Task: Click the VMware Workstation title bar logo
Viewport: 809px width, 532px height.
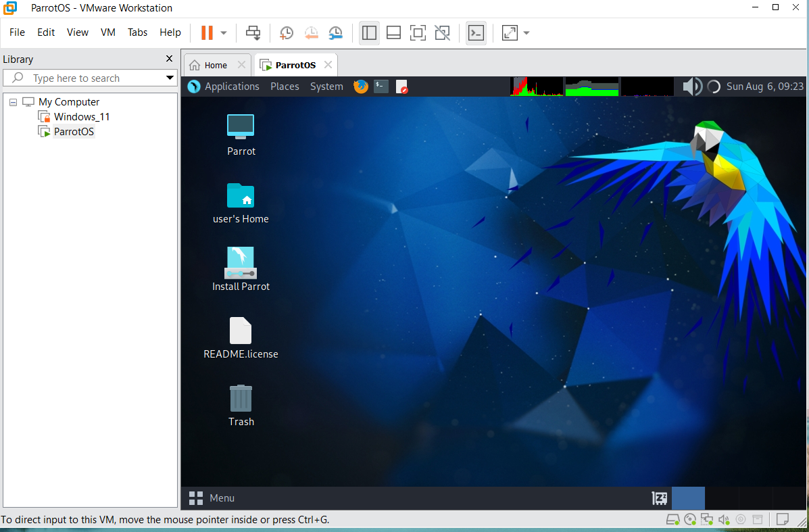Action: tap(10, 7)
